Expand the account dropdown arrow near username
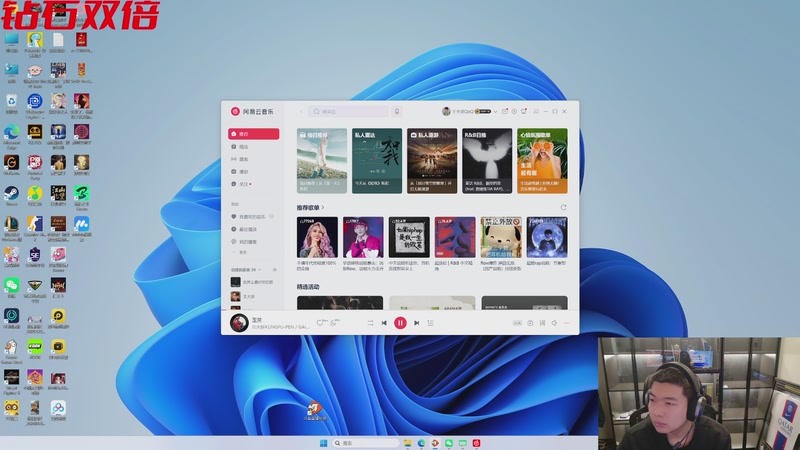 [x=495, y=111]
